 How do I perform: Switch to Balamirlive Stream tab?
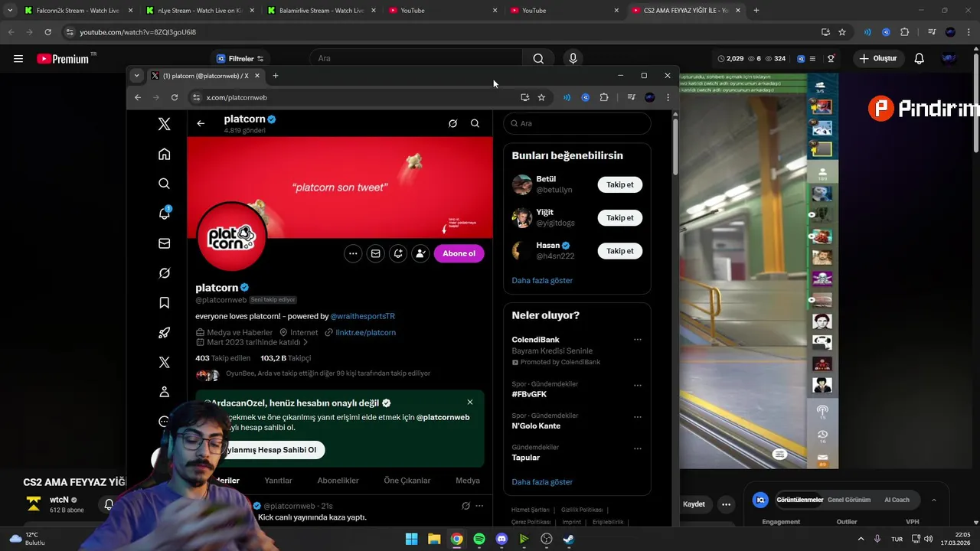320,11
